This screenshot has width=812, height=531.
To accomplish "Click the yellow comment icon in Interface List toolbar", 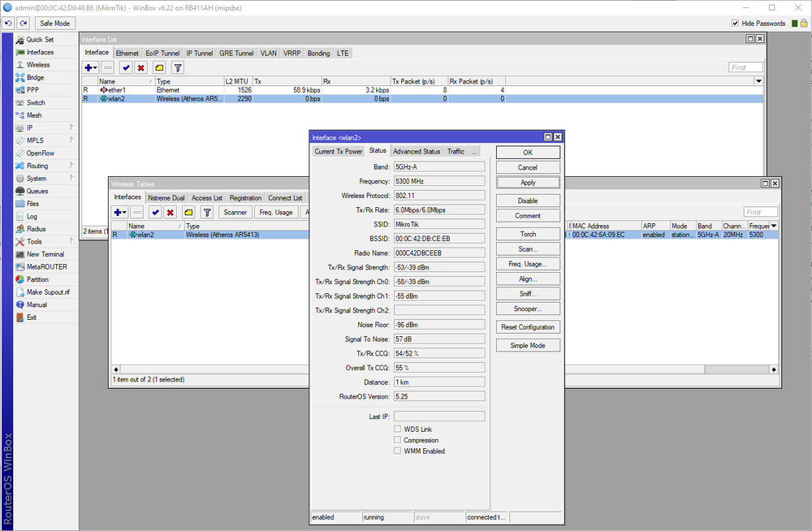I will pyautogui.click(x=159, y=67).
